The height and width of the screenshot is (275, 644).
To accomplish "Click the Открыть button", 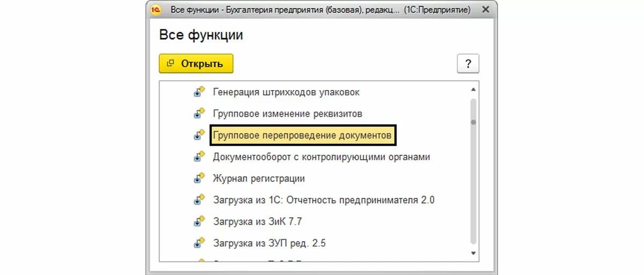I will pos(196,64).
